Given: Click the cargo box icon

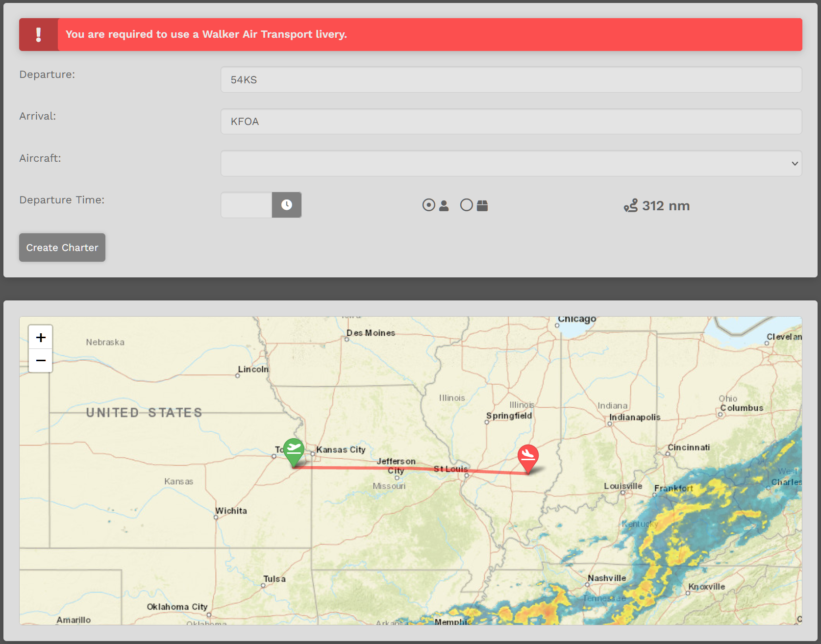Looking at the screenshot, I should pyautogui.click(x=482, y=205).
